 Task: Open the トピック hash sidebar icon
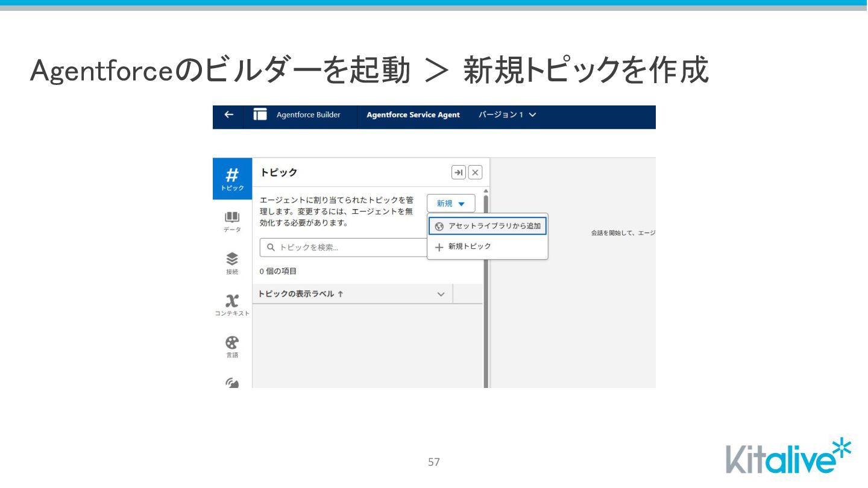[x=232, y=179]
